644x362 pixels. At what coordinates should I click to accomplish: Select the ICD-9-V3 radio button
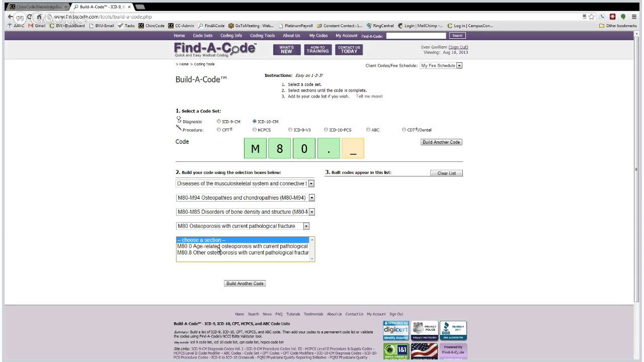290,130
